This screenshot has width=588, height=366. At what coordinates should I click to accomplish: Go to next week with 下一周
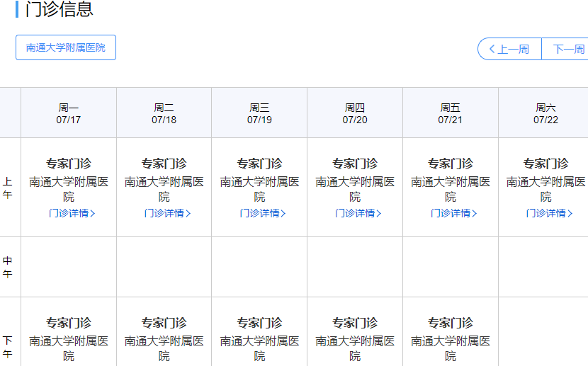click(x=567, y=49)
